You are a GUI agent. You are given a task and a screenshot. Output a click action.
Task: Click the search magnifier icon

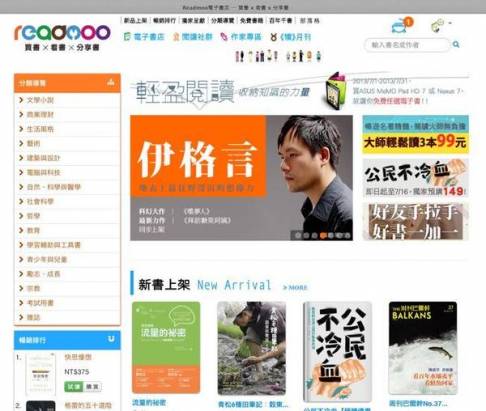pos(456,44)
